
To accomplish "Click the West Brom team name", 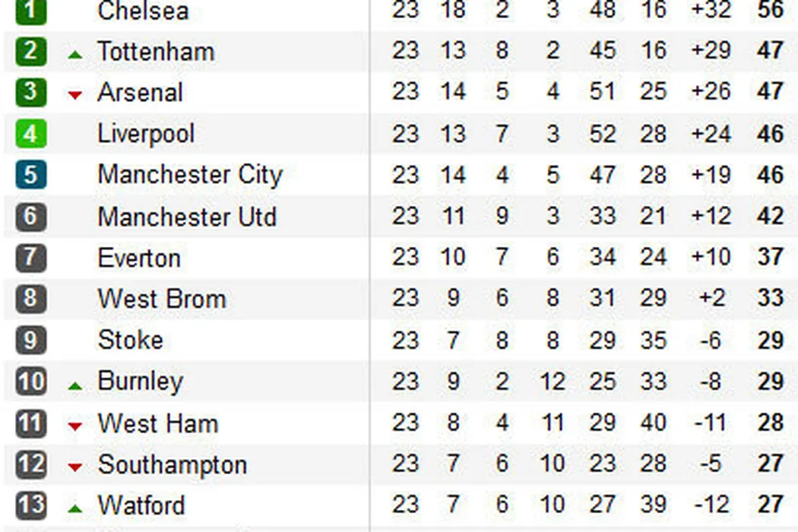I will (162, 299).
